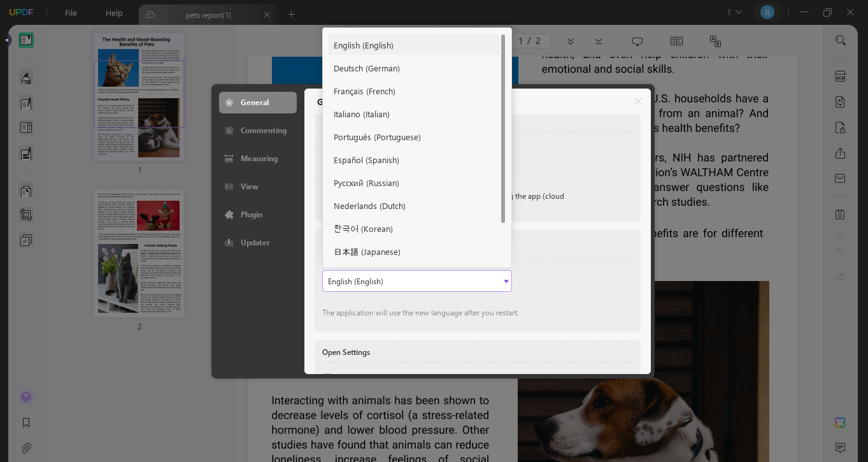Select 日本語 (Japanese) from the language list
The width and height of the screenshot is (868, 462).
(x=366, y=252)
